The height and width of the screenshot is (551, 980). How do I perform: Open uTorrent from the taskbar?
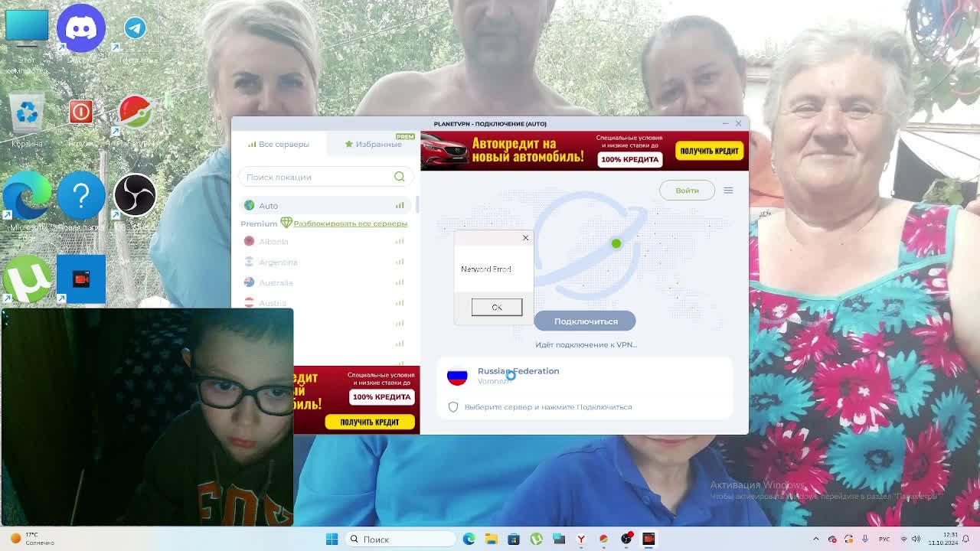click(x=536, y=539)
